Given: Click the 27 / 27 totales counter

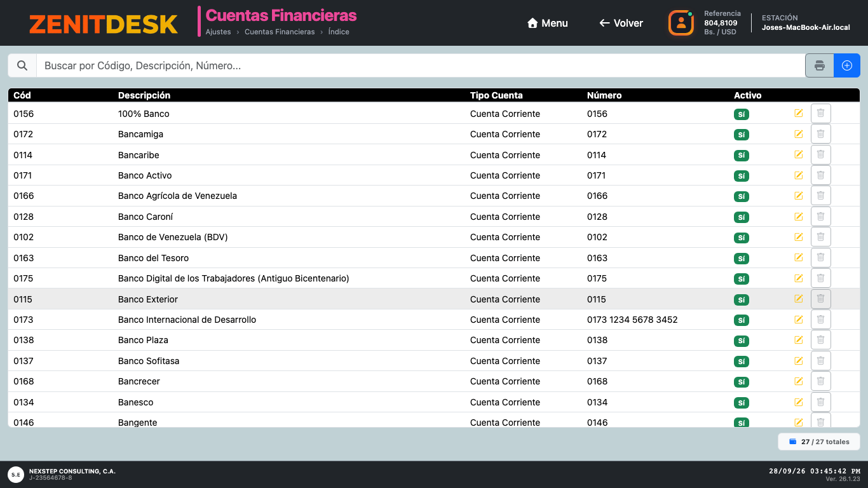Looking at the screenshot, I should coord(819,442).
